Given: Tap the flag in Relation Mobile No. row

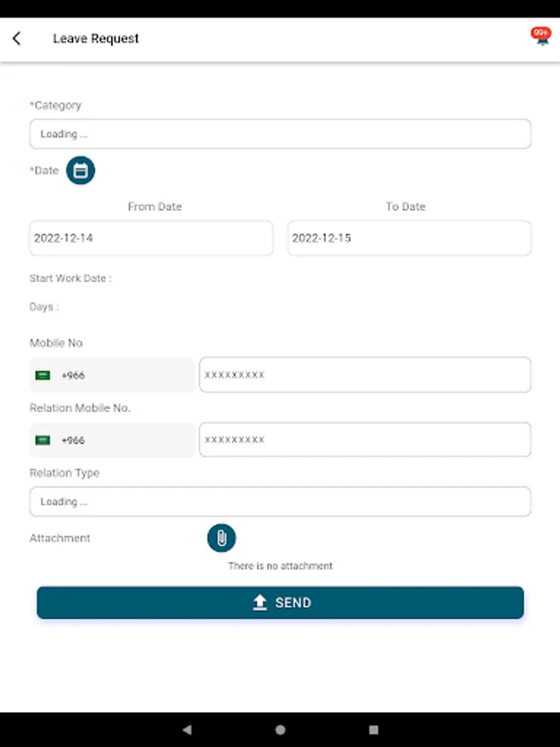Looking at the screenshot, I should 43,440.
